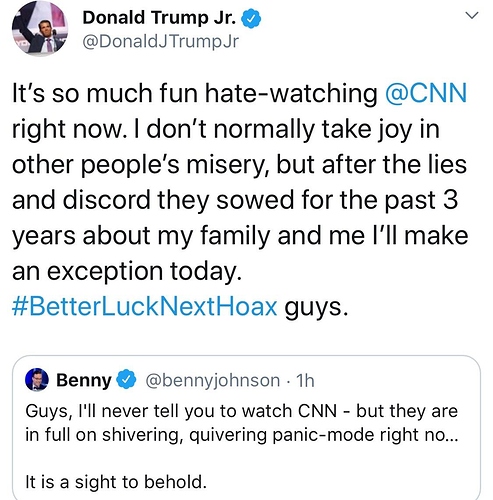Click Benny's small avatar in quoted tweet
This screenshot has width=493, height=500.
37,379
